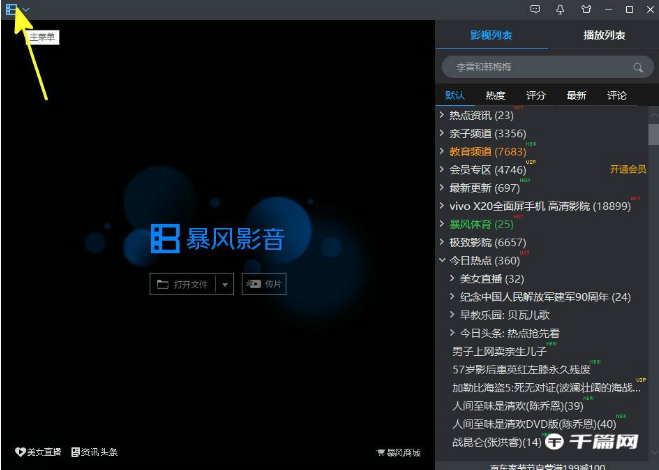Screen dimensions: 659x470
Task: Click the search magnifier icon
Action: click(x=638, y=67)
